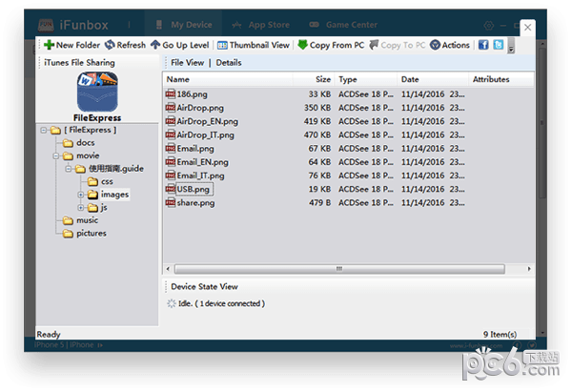572x392 pixels.
Task: Click the icon of 186.png
Action: (x=171, y=94)
